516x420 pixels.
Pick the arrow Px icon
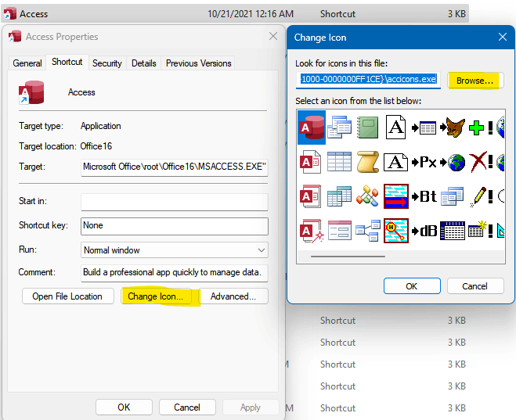424,162
